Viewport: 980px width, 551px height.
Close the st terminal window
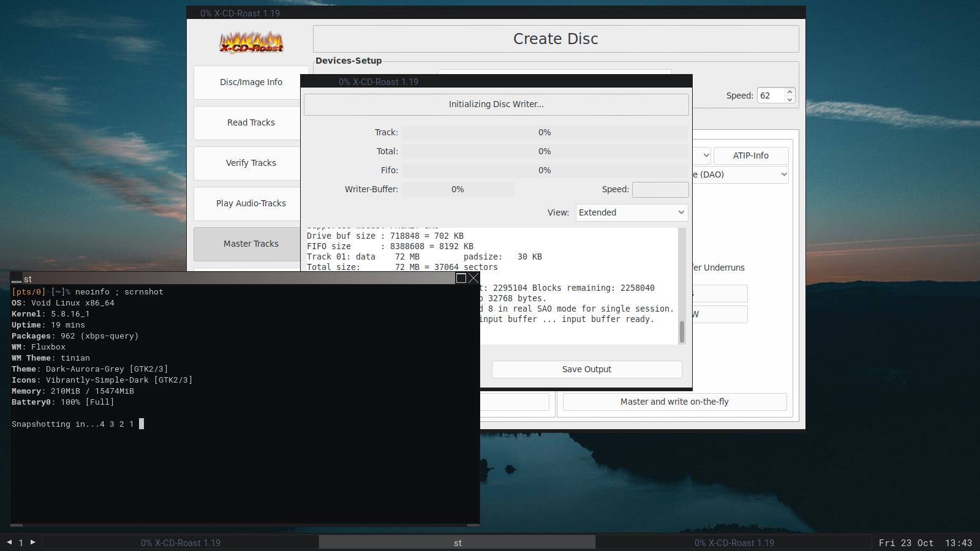pyautogui.click(x=473, y=278)
